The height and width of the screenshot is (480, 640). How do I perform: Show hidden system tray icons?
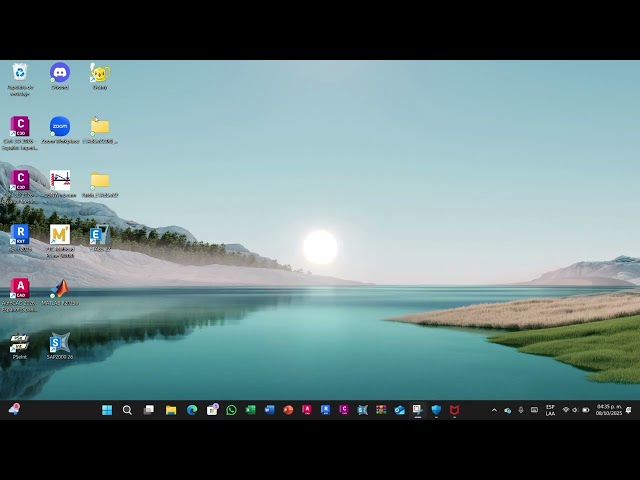point(494,410)
